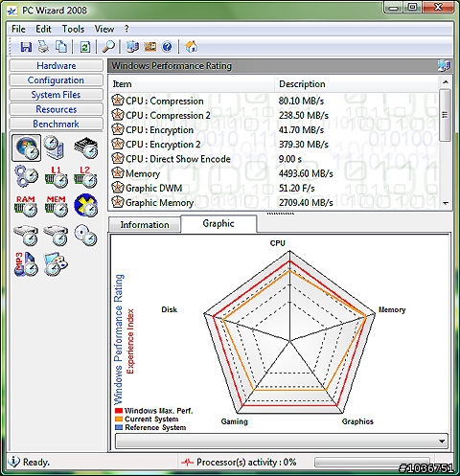This screenshot has width=460, height=476.
Task: Click the Home house toolbar icon
Action: click(x=192, y=47)
